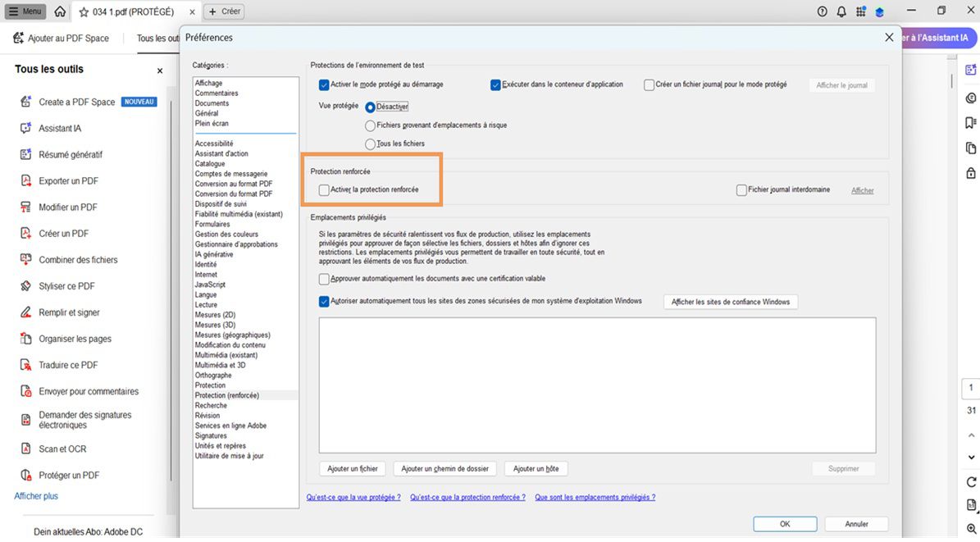Choose the Créer un PDF tool
Image resolution: width=980 pixels, height=542 pixels.
point(54,233)
